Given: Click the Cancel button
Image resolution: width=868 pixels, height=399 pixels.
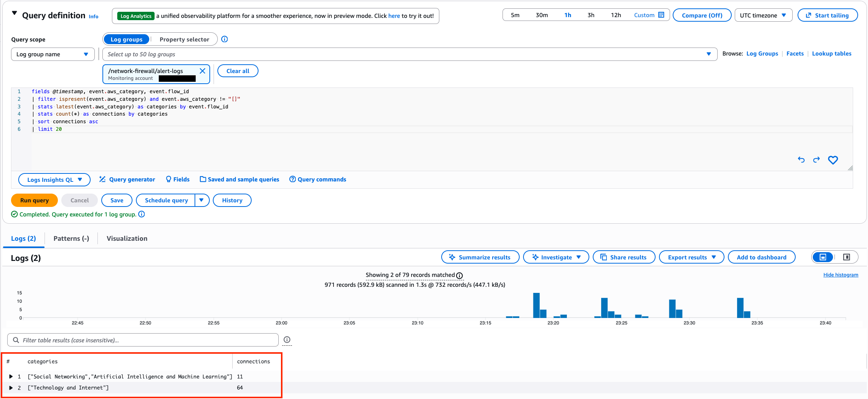Looking at the screenshot, I should pos(79,200).
